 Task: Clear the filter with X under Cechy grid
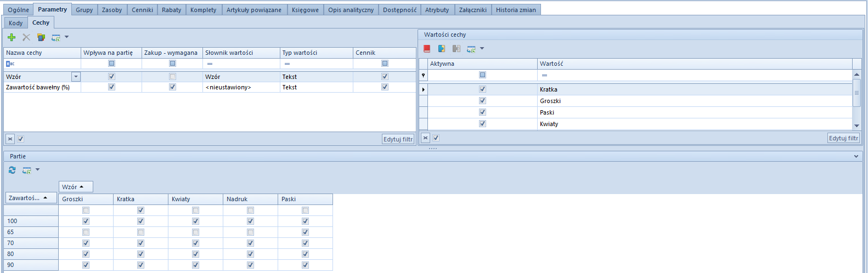click(x=10, y=139)
